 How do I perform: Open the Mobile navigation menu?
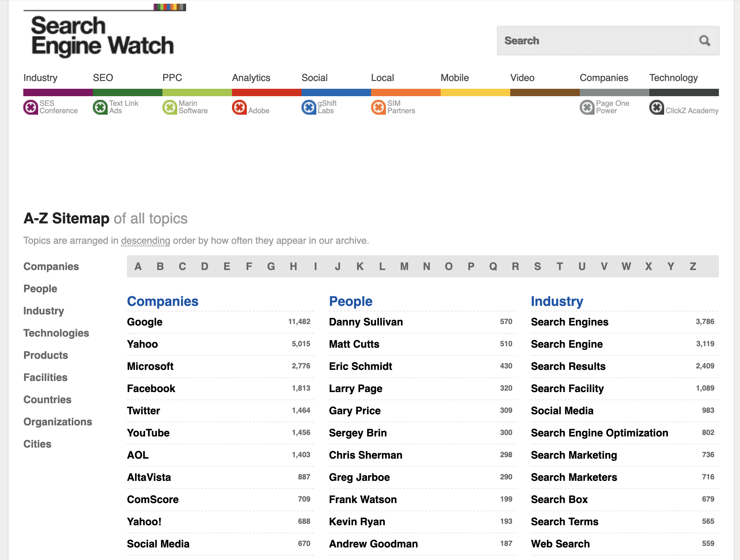coord(455,78)
